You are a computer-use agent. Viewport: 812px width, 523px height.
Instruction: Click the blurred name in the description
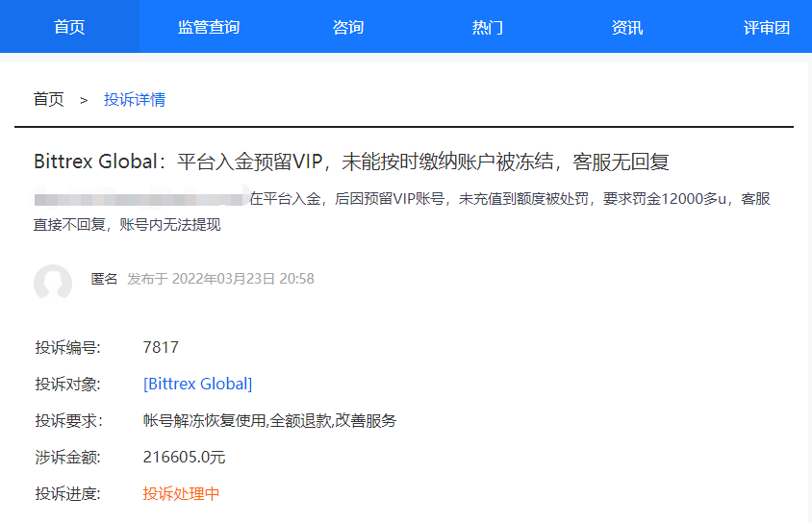click(140, 199)
